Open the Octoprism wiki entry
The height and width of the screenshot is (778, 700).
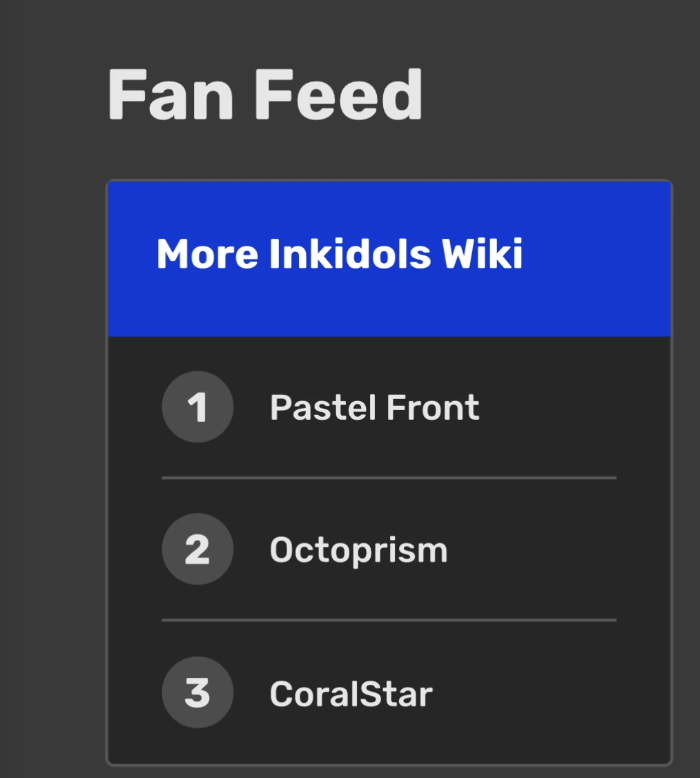point(359,550)
